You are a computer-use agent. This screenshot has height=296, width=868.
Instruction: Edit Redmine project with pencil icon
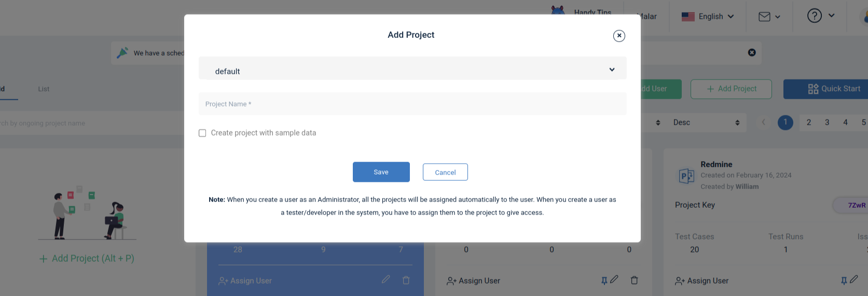(x=854, y=279)
